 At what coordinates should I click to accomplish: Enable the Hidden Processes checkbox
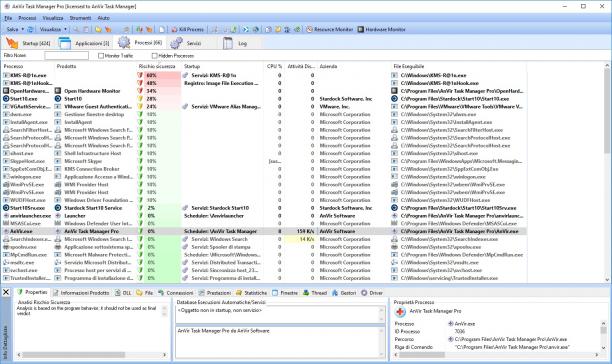point(155,56)
